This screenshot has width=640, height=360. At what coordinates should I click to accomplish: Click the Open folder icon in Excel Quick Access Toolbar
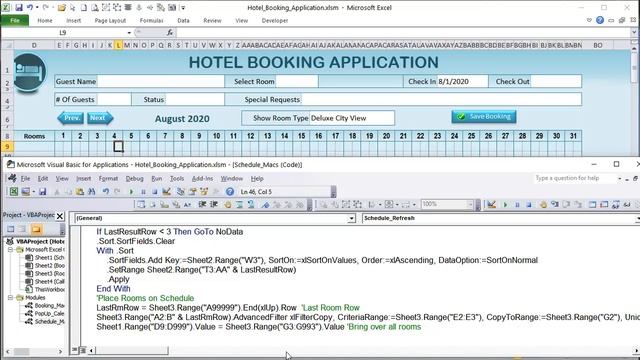click(x=62, y=7)
